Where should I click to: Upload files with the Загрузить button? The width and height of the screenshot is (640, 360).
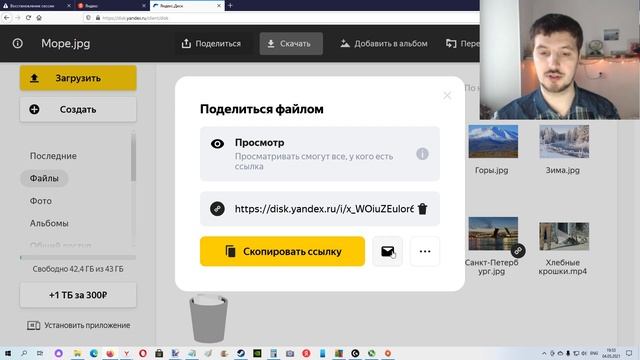point(78,78)
